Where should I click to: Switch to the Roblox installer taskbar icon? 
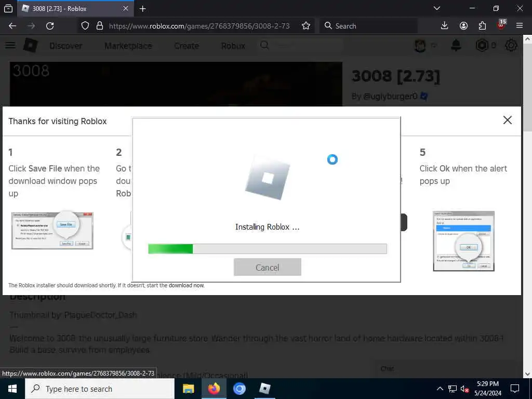pyautogui.click(x=264, y=389)
